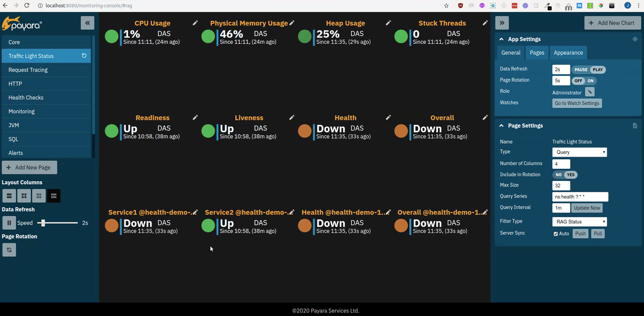Viewport: 644px width, 316px height.
Task: Turn Page Rotation ON
Action: [x=590, y=81]
